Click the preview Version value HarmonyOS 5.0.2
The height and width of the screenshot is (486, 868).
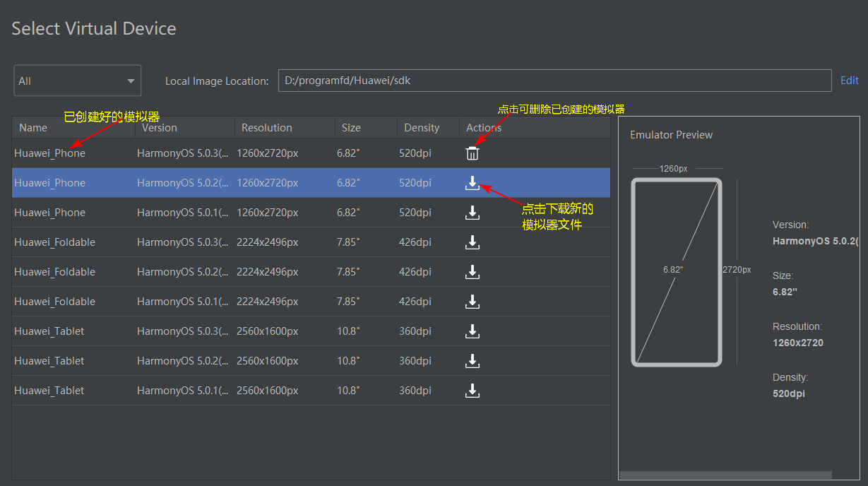click(x=816, y=242)
